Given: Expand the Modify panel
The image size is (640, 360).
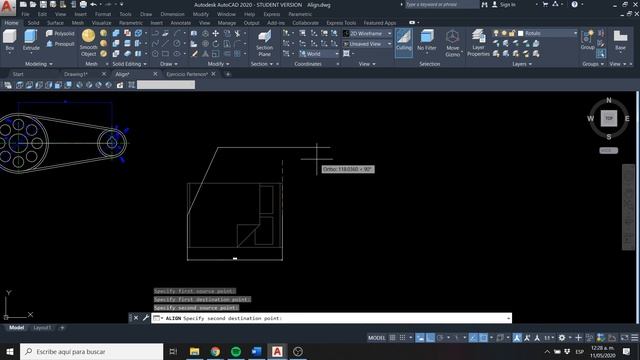Looking at the screenshot, I should click(218, 64).
